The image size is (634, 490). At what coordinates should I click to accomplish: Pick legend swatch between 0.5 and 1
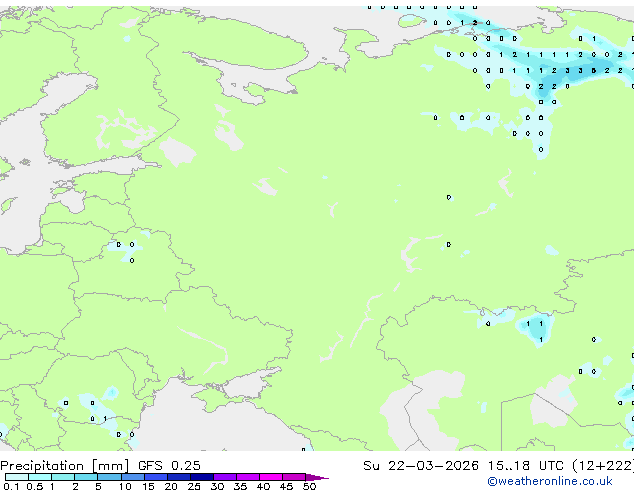click(40, 477)
